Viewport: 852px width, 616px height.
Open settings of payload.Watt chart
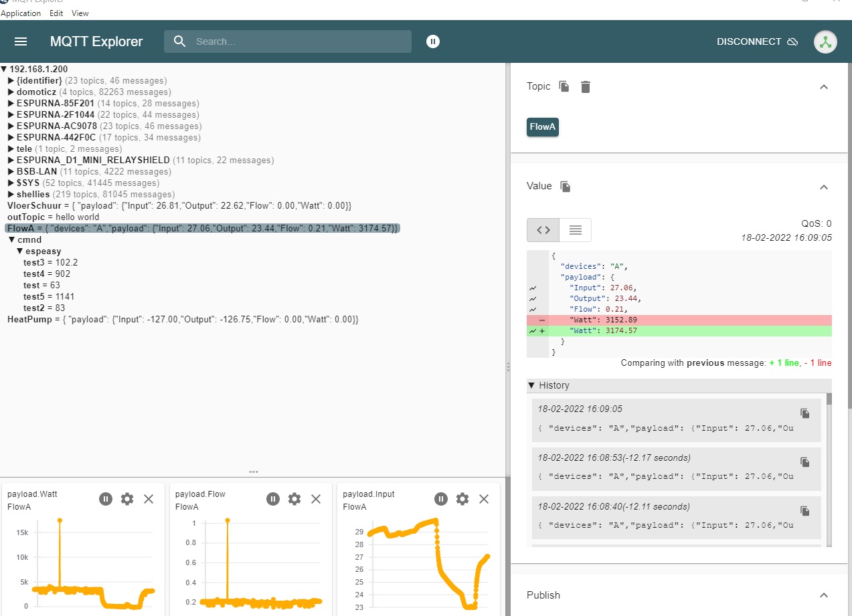pyautogui.click(x=127, y=499)
